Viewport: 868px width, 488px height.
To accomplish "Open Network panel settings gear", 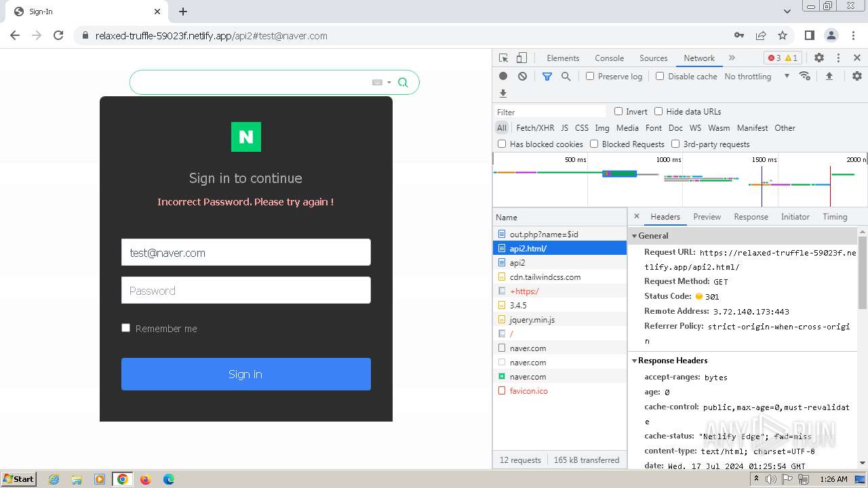I will pyautogui.click(x=857, y=76).
